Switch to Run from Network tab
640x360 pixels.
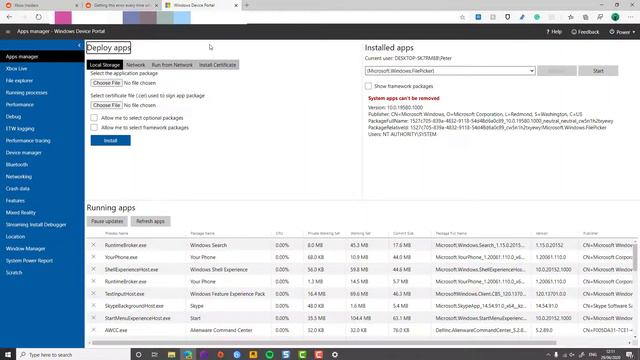(x=172, y=64)
